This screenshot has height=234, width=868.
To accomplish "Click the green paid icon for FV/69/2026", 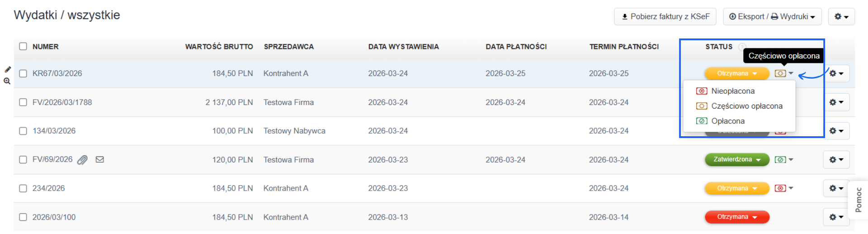I will 780,160.
